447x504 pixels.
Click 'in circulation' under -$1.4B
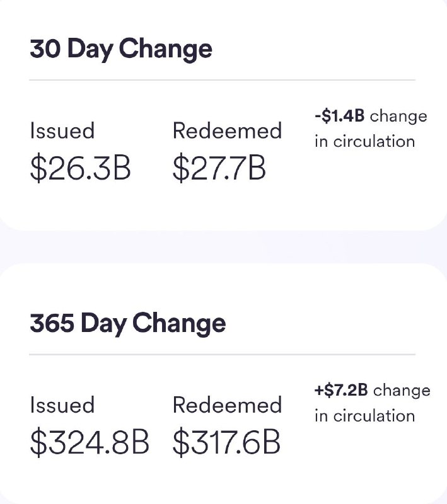[364, 141]
